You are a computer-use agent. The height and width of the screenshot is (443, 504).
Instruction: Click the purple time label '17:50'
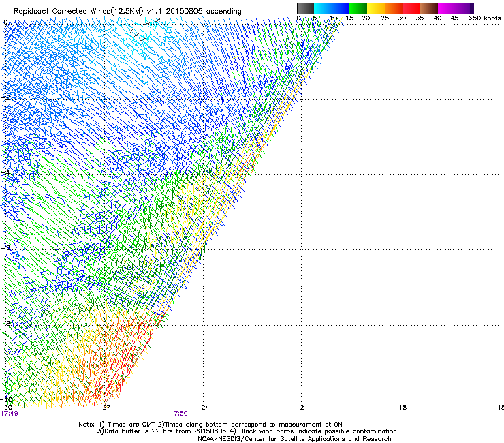178,414
